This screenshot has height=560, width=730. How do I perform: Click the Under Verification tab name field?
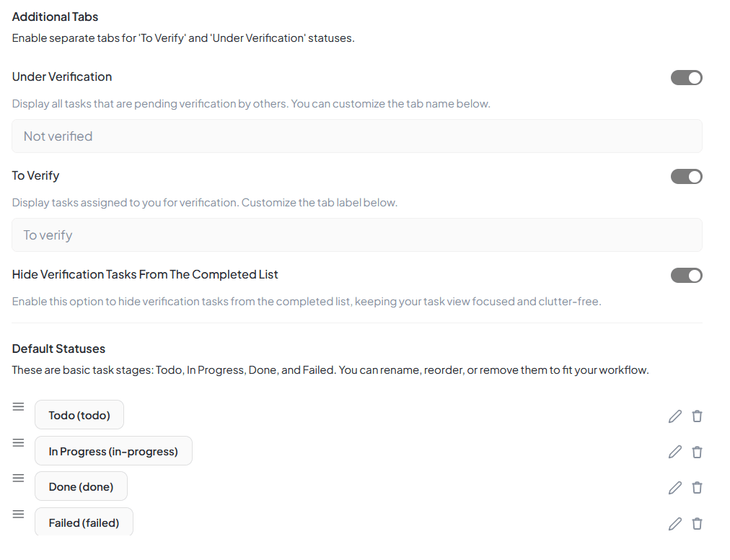(x=357, y=136)
